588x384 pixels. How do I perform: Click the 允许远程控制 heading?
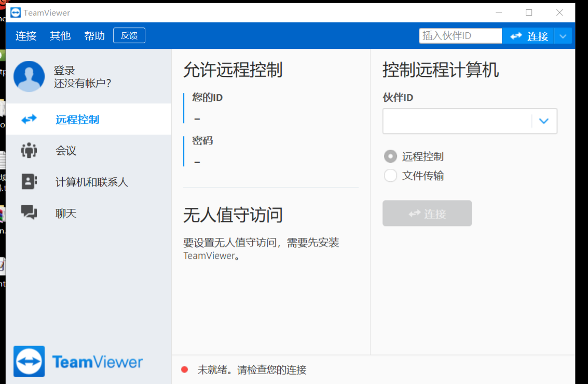[x=233, y=70]
